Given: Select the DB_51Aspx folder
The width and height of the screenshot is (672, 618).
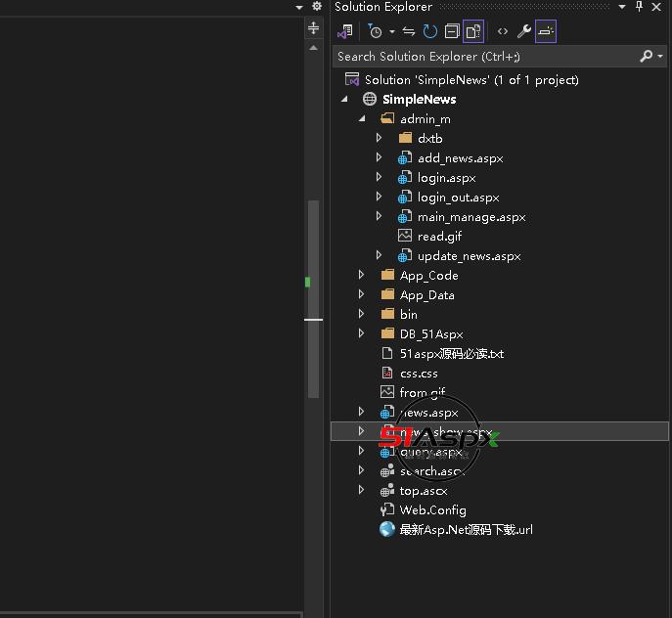Looking at the screenshot, I should (x=431, y=334).
